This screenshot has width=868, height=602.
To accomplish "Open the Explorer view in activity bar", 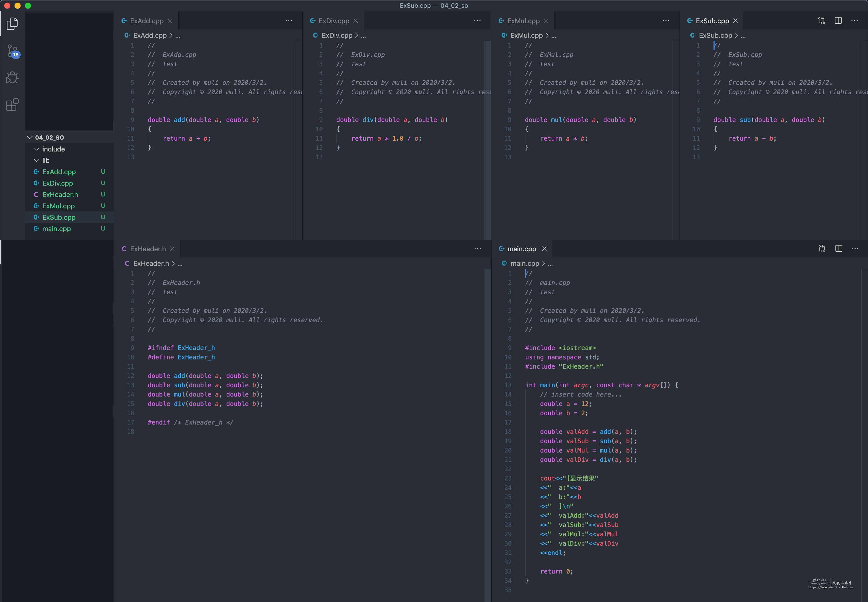I will tap(12, 24).
